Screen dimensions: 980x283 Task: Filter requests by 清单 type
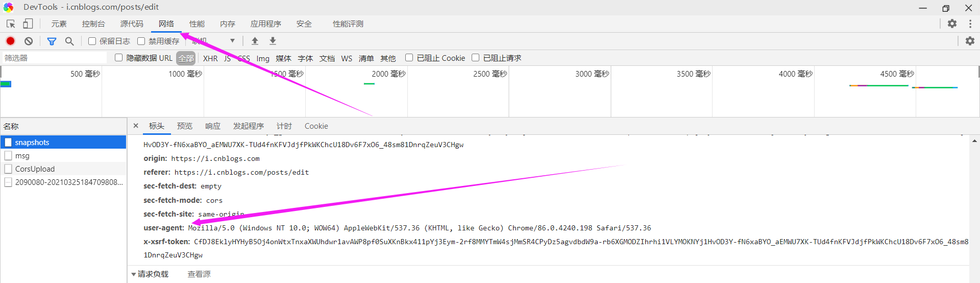click(x=366, y=58)
